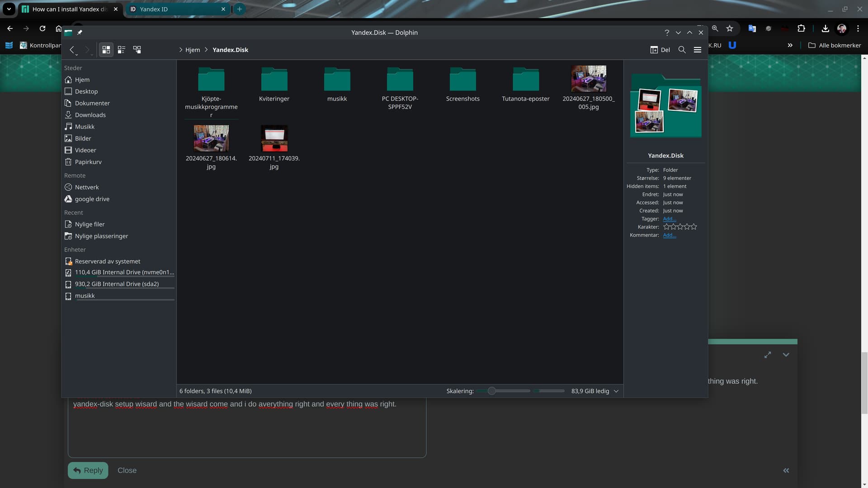
Task: Open Nettverk under Remote
Action: [x=119, y=187]
